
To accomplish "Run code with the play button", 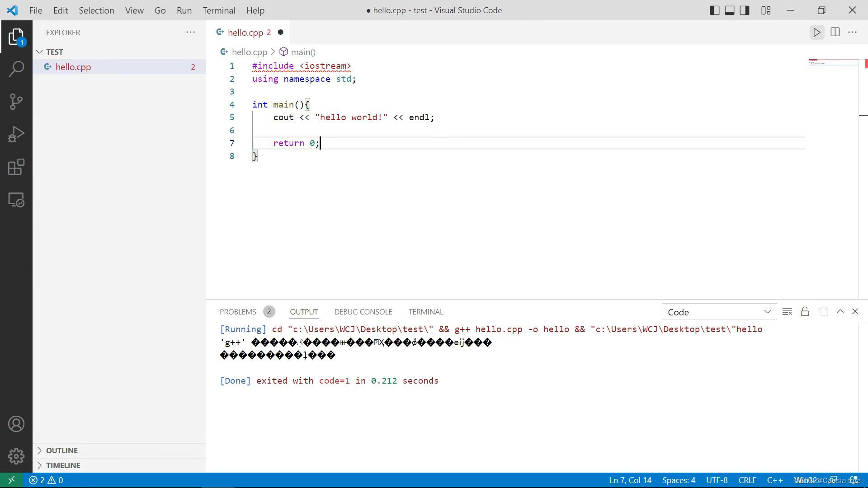I will [x=817, y=32].
